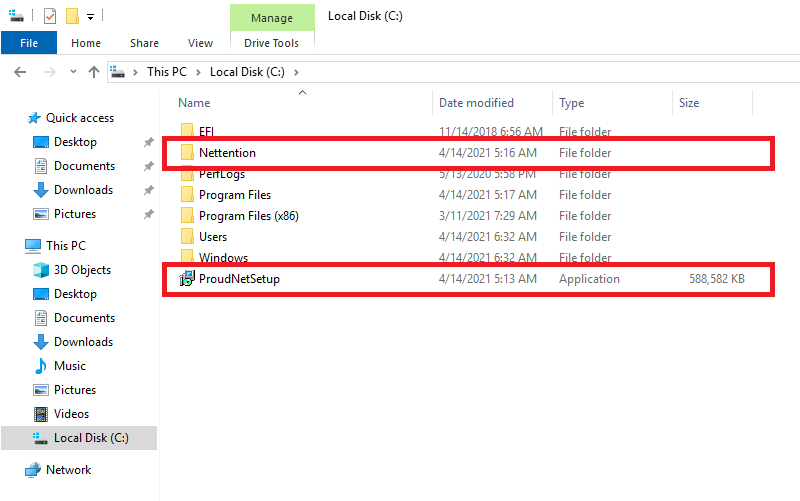Open the Drive Tools tab
This screenshot has height=501, width=800.
click(271, 43)
